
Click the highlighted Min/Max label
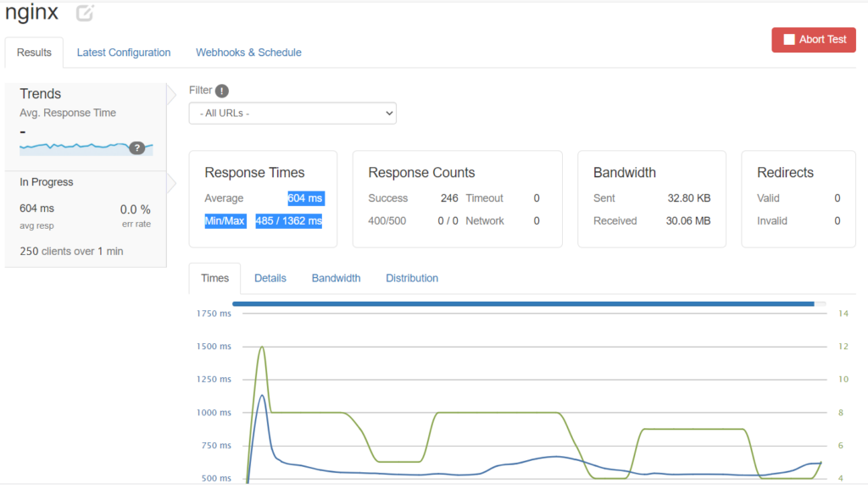[225, 220]
